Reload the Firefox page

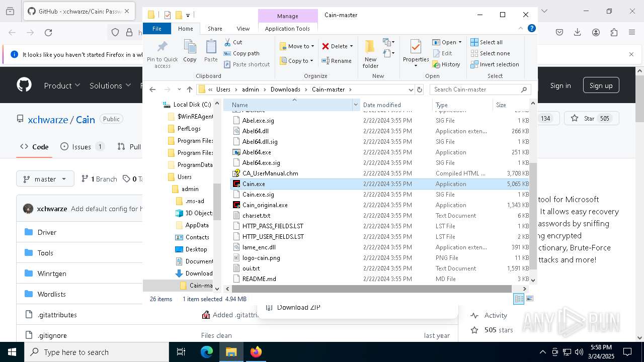pyautogui.click(x=48, y=32)
